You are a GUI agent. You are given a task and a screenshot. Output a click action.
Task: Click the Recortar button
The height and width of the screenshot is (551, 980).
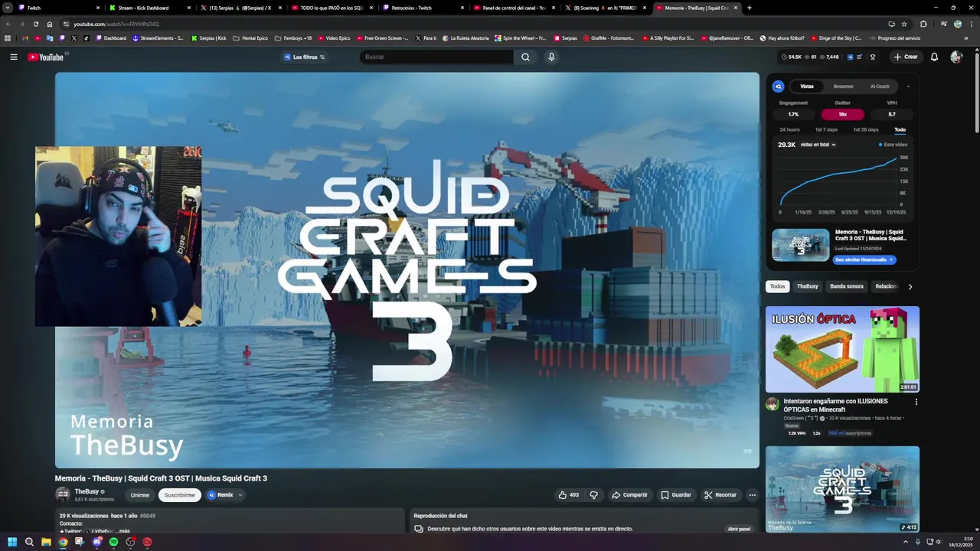720,495
